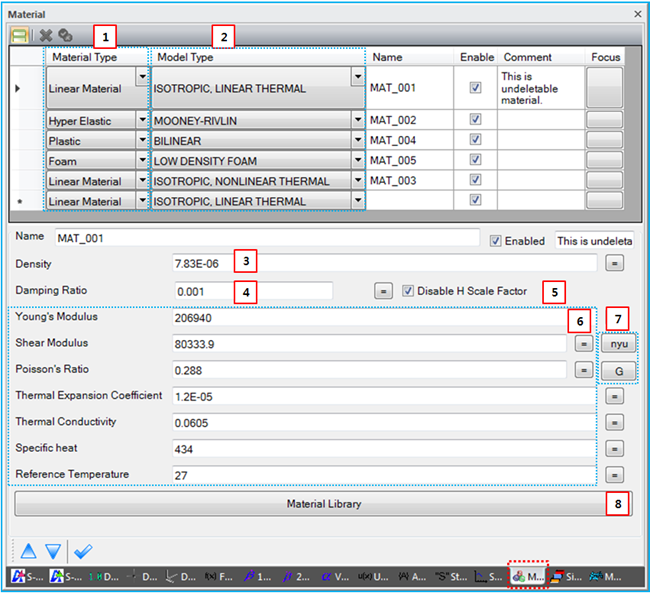
Task: Click the green table view toolbar icon
Action: point(19,36)
